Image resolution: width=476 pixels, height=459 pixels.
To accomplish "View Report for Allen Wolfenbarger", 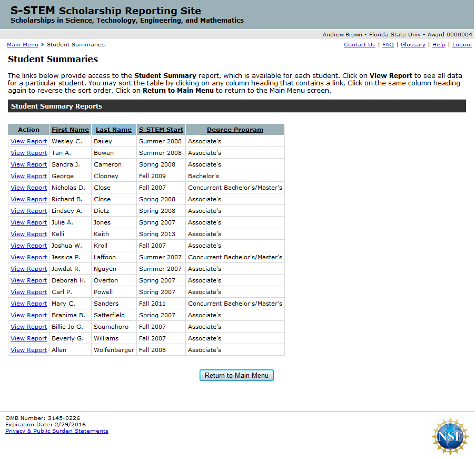I will point(28,350).
